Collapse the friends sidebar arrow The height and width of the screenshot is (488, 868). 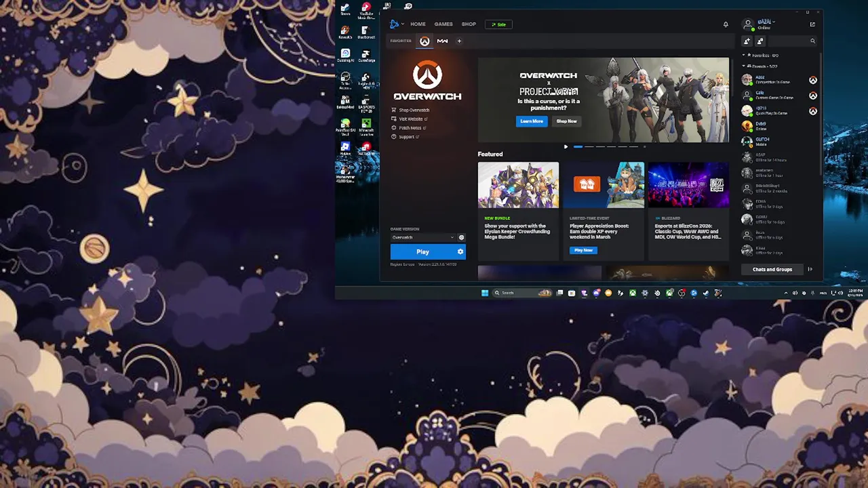tap(810, 269)
